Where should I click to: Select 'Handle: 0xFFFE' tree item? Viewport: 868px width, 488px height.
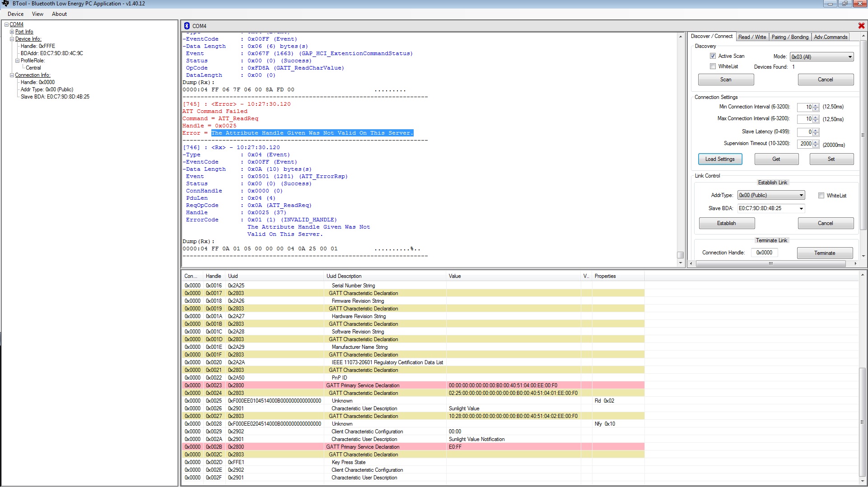click(38, 46)
